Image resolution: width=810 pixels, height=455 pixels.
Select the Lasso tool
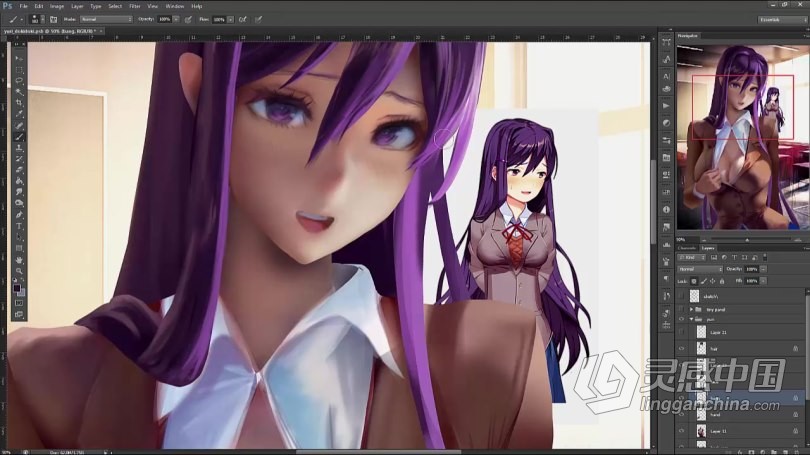point(19,81)
